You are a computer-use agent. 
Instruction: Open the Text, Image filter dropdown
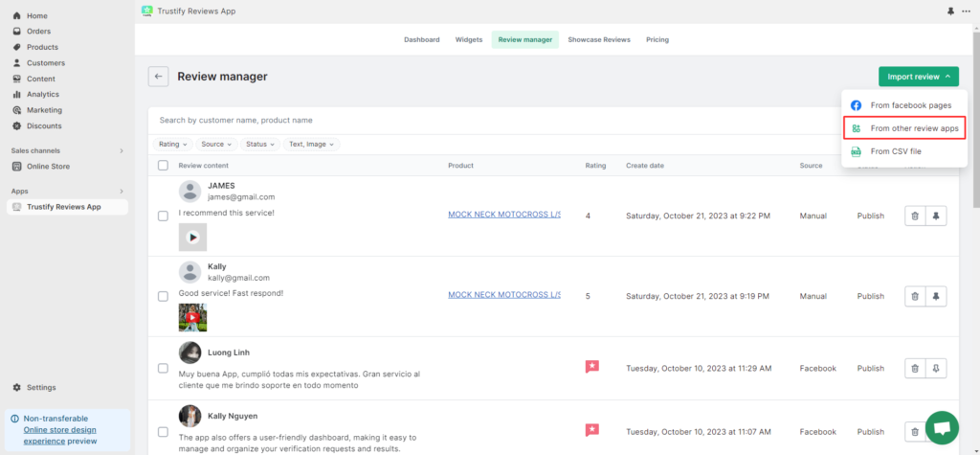pyautogui.click(x=311, y=144)
